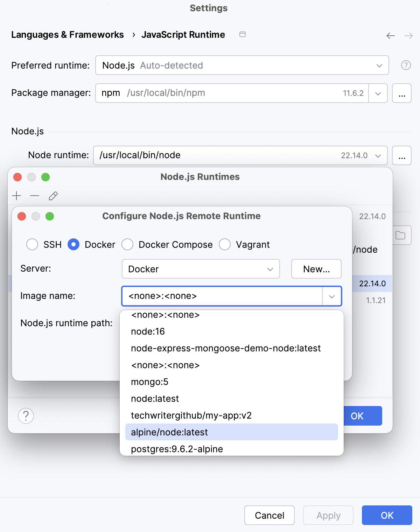Viewport: 420px width, 532px height.
Task: Open the JavaScript Runtime breadcrumb
Action: 183,35
